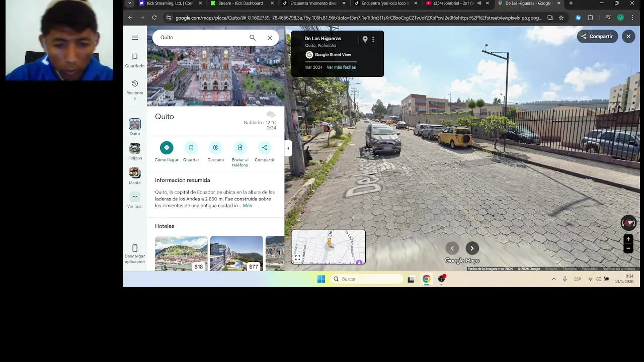Select the Jipijapa recent place shortcut
This screenshot has height=362, width=644.
pos(135,151)
